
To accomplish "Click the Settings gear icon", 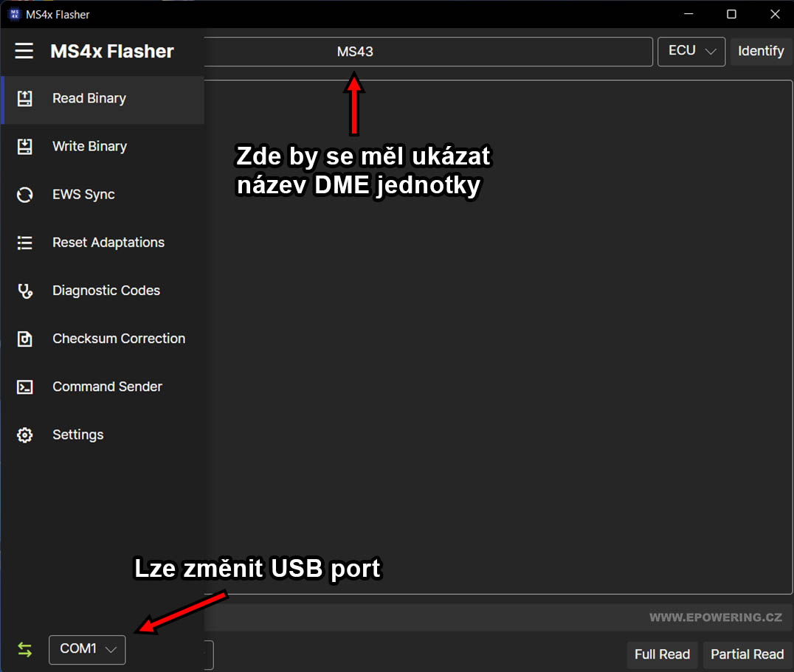I will [x=25, y=434].
